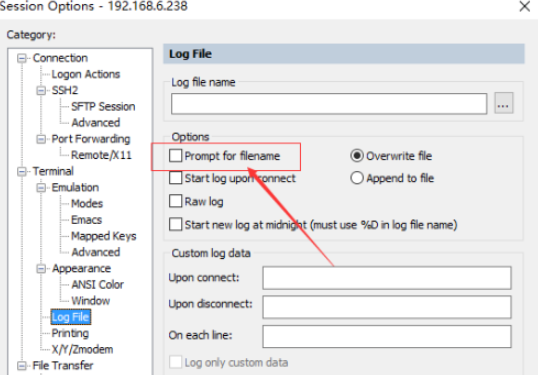Select Terminal category

tap(53, 171)
